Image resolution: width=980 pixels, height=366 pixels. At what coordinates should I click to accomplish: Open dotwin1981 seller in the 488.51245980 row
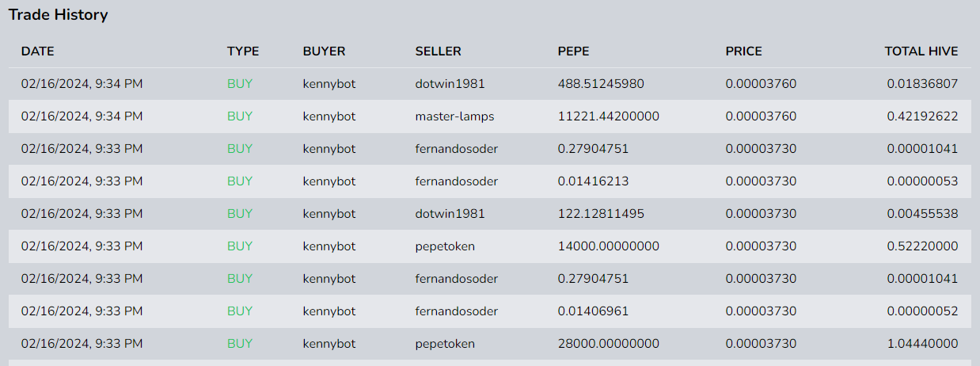pos(450,84)
